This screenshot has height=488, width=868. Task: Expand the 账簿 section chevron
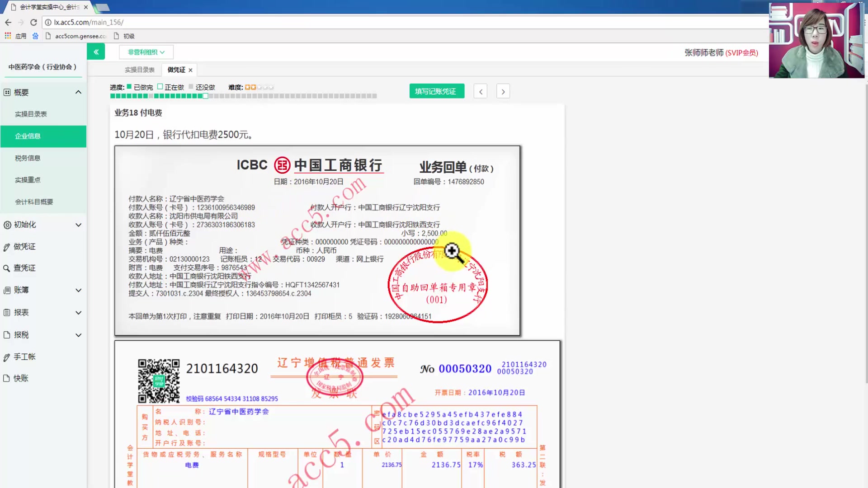tap(78, 290)
